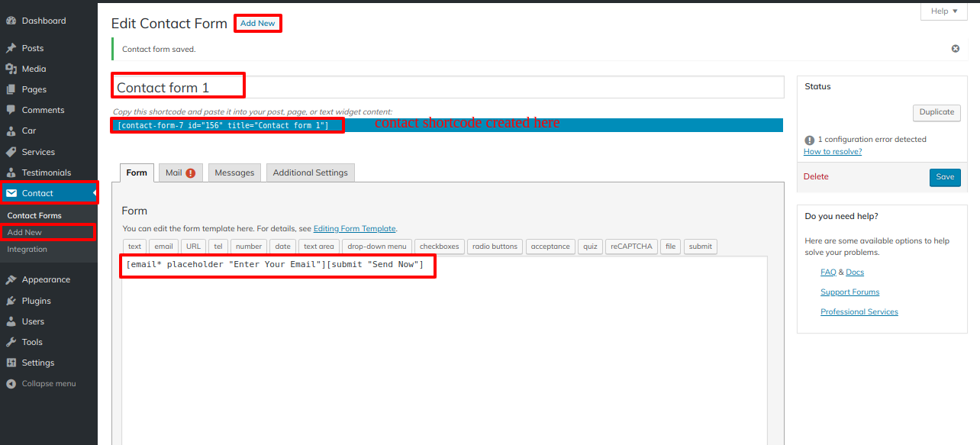
Task: Click the contact form title field
Action: tap(448, 88)
